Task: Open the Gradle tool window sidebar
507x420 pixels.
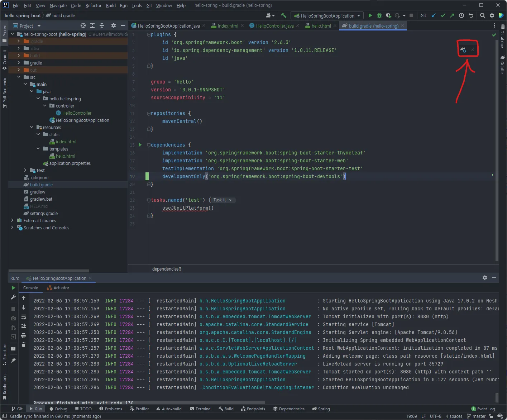Action: point(503,65)
